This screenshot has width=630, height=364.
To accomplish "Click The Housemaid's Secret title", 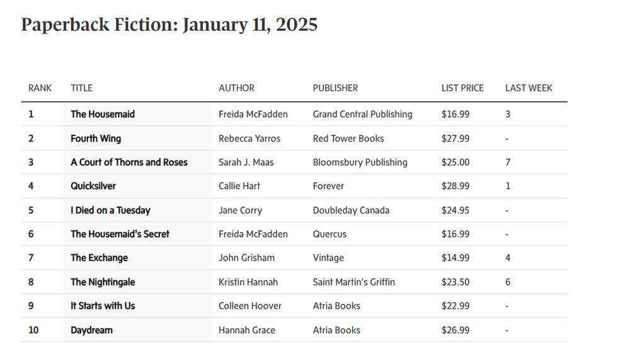I will pos(120,234).
